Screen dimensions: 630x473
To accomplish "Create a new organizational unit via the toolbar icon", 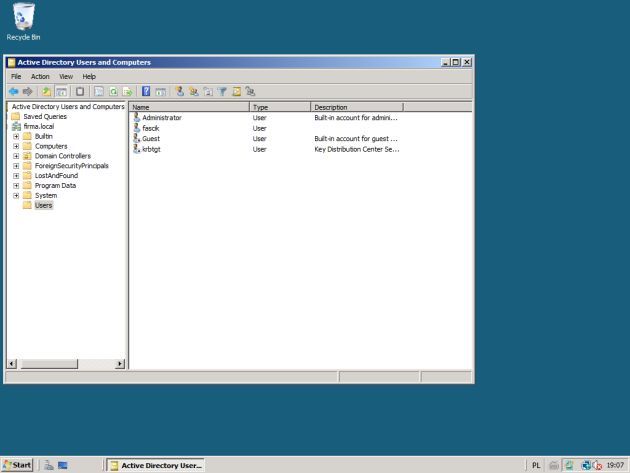I will pos(208,92).
